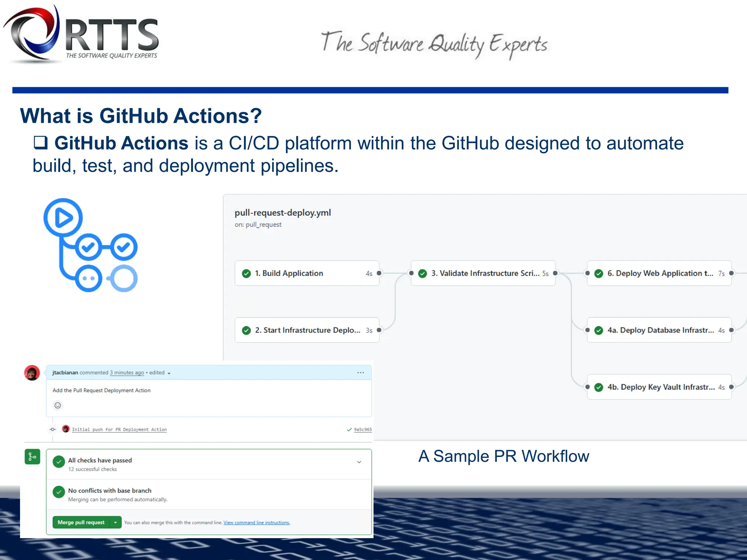
Task: Click green check icon on Deploy Web Application job
Action: point(599,273)
